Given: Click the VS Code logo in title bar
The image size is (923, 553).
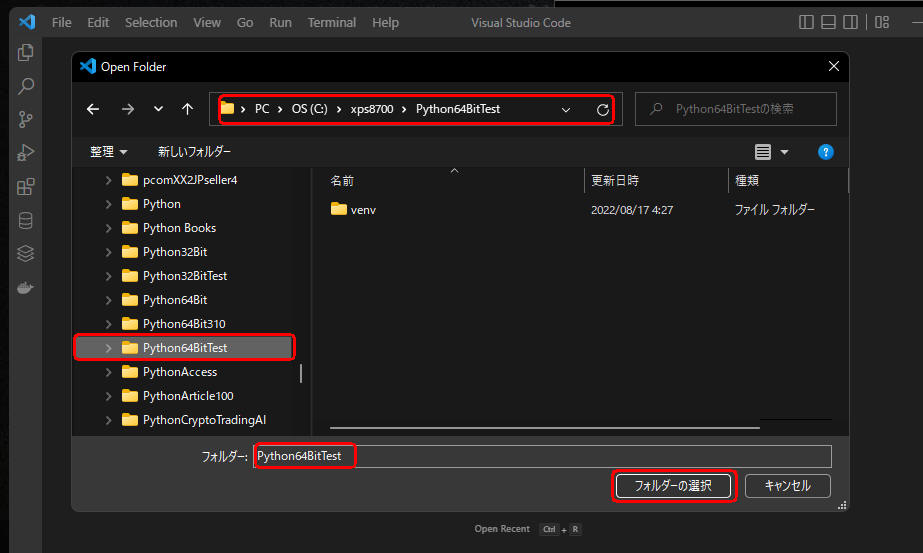Looking at the screenshot, I should (x=27, y=22).
